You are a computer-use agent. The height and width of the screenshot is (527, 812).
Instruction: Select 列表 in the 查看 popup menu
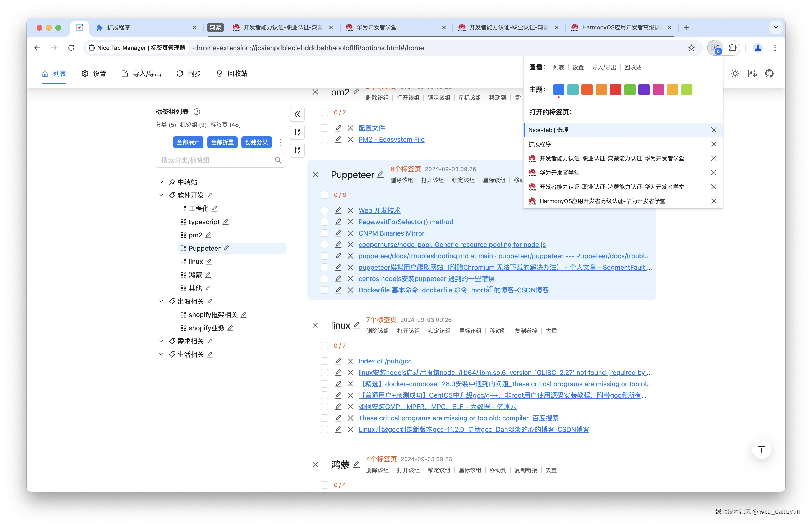point(558,67)
